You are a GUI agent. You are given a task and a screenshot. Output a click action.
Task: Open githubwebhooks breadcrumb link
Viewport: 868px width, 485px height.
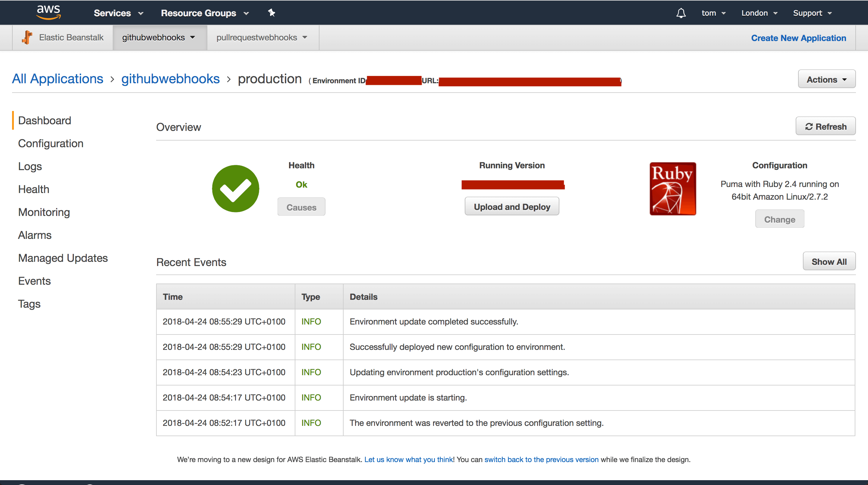[x=171, y=79]
